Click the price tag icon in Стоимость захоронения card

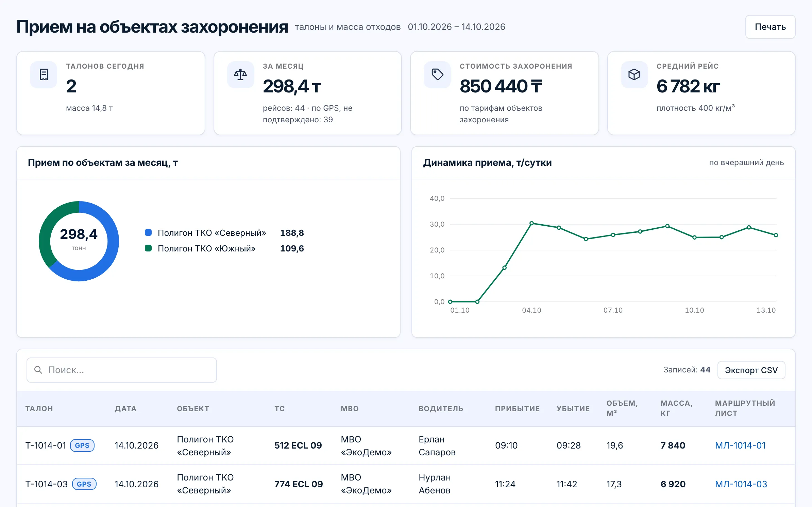pyautogui.click(x=437, y=74)
